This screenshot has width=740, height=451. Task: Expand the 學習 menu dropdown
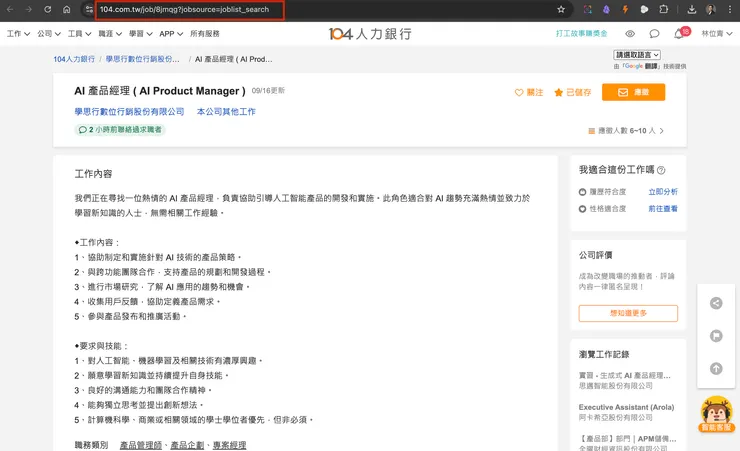tap(141, 33)
